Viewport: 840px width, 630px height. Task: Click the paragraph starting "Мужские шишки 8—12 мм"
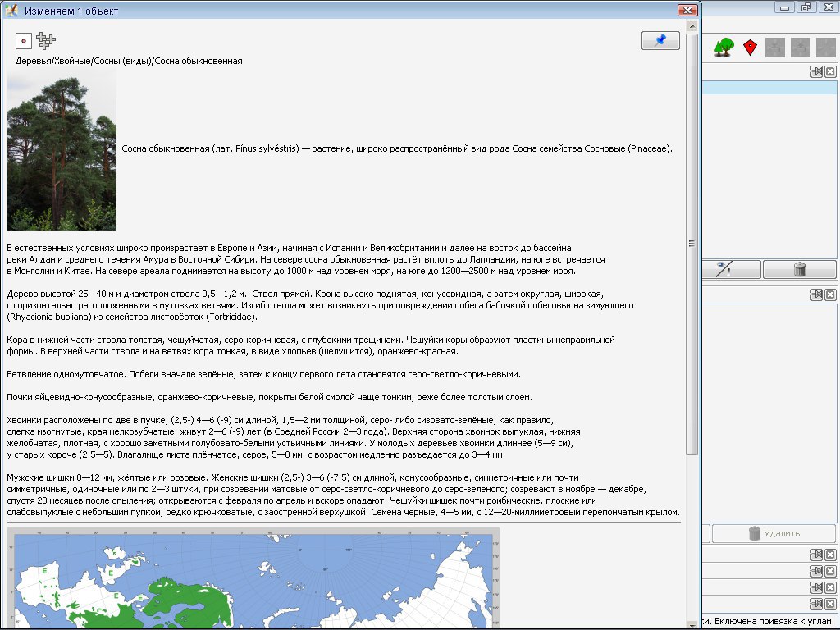(x=344, y=495)
